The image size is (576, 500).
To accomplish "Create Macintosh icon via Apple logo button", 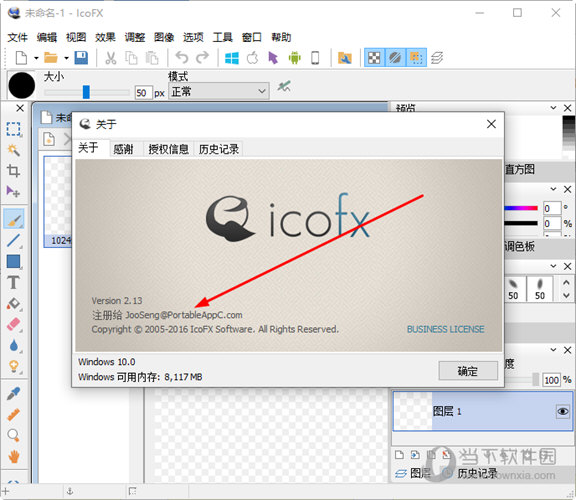I will 252,58.
